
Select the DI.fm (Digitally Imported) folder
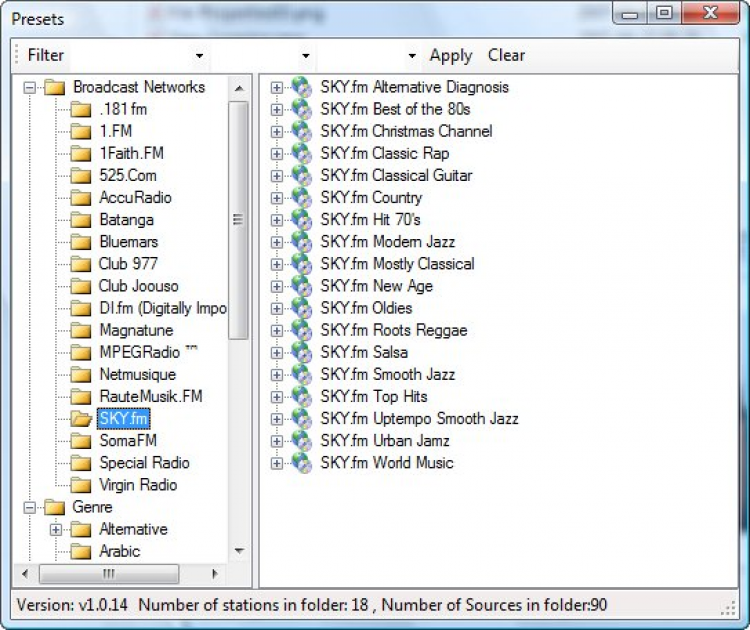click(x=163, y=308)
